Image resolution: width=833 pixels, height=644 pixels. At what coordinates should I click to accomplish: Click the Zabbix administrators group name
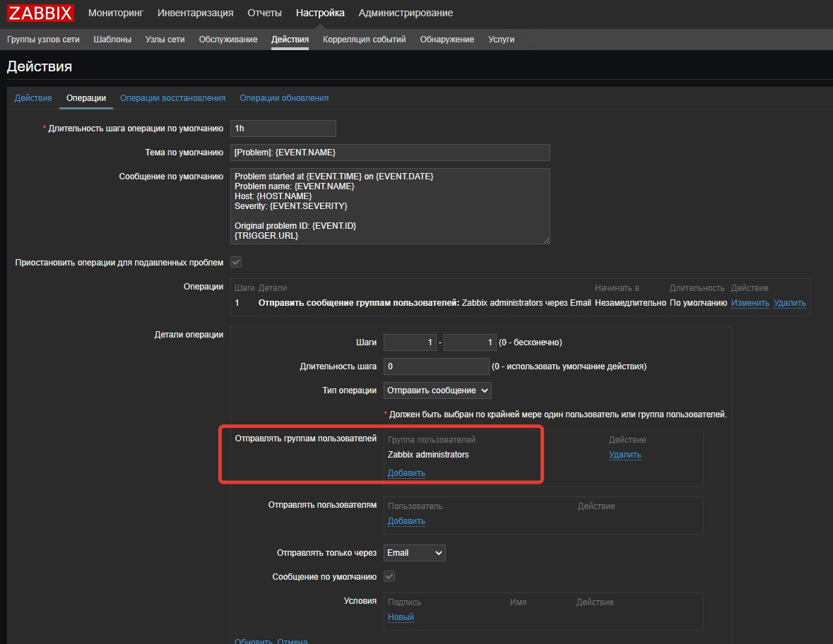[x=428, y=455]
